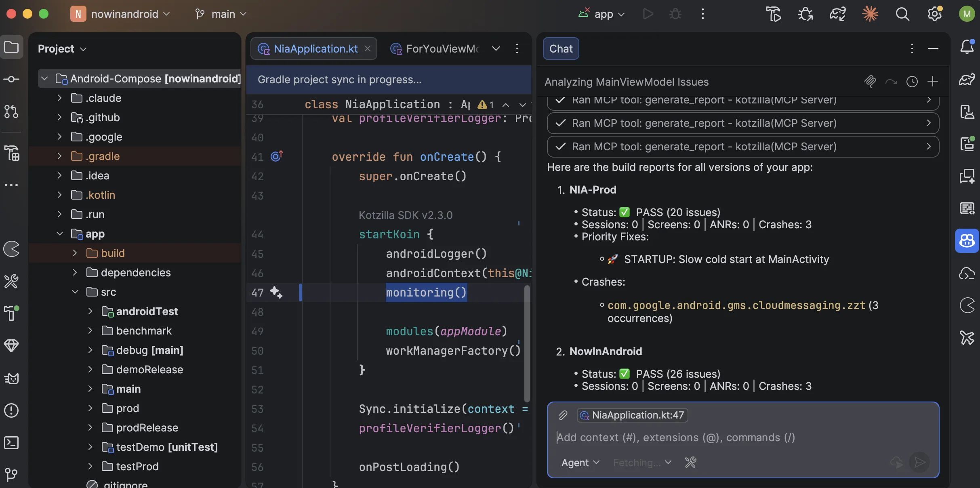This screenshot has width=980, height=488.
Task: Expand the build folder
Action: (x=75, y=253)
